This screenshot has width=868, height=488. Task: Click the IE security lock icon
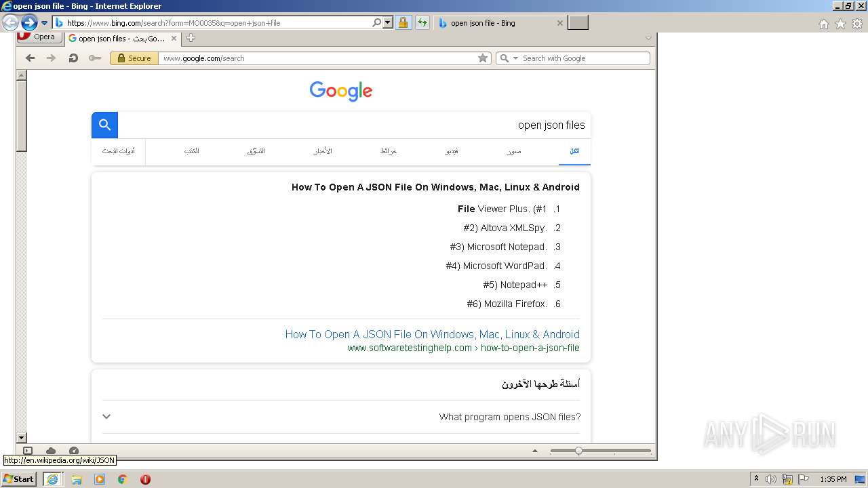403,22
